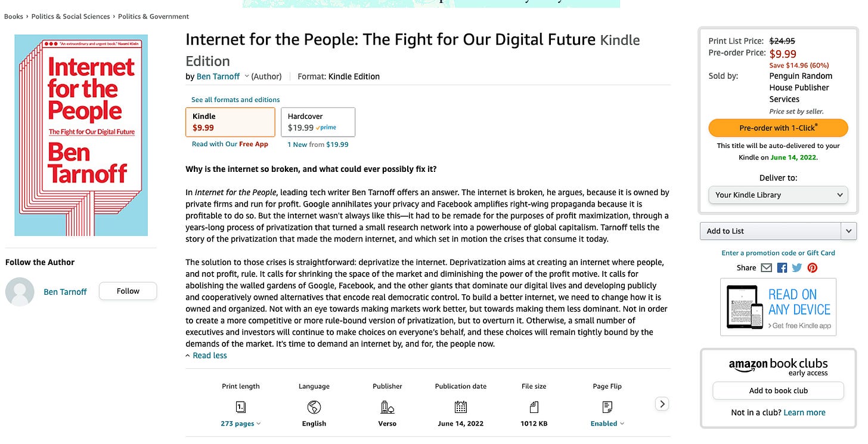Share the book on Facebook
The image size is (868, 444).
pos(782,267)
